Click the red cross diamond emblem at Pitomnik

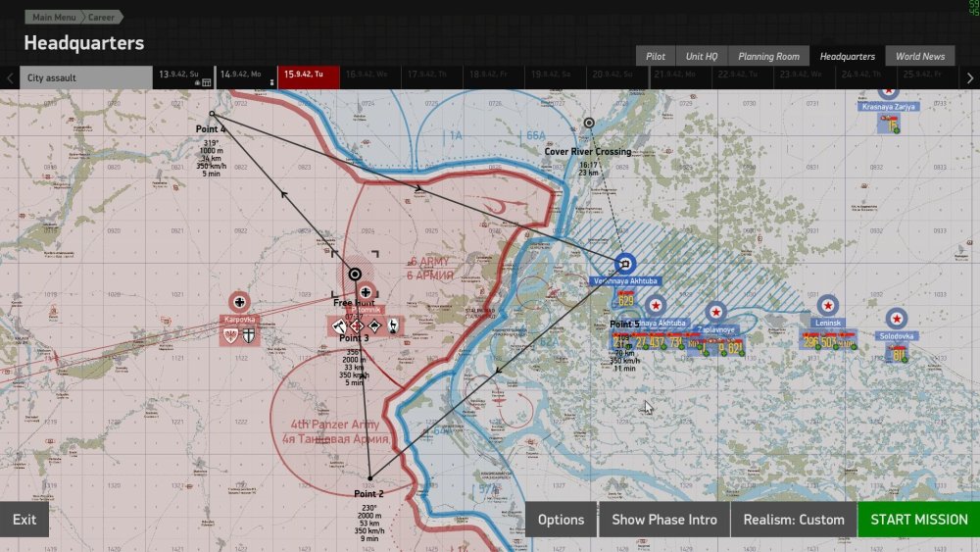point(357,326)
